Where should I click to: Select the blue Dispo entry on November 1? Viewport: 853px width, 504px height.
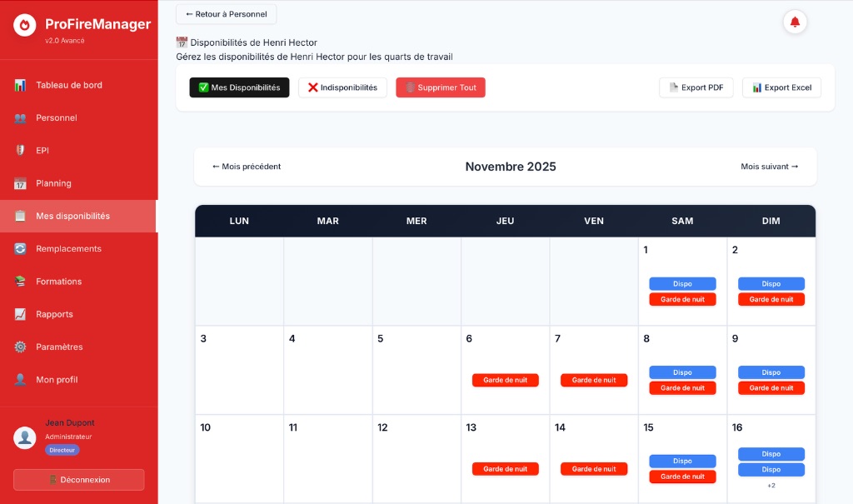click(682, 284)
